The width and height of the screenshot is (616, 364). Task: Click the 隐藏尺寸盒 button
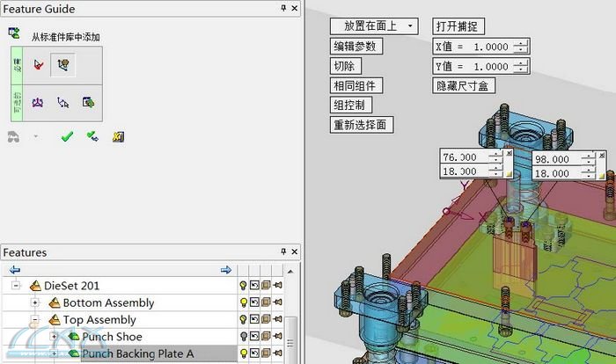pos(464,85)
